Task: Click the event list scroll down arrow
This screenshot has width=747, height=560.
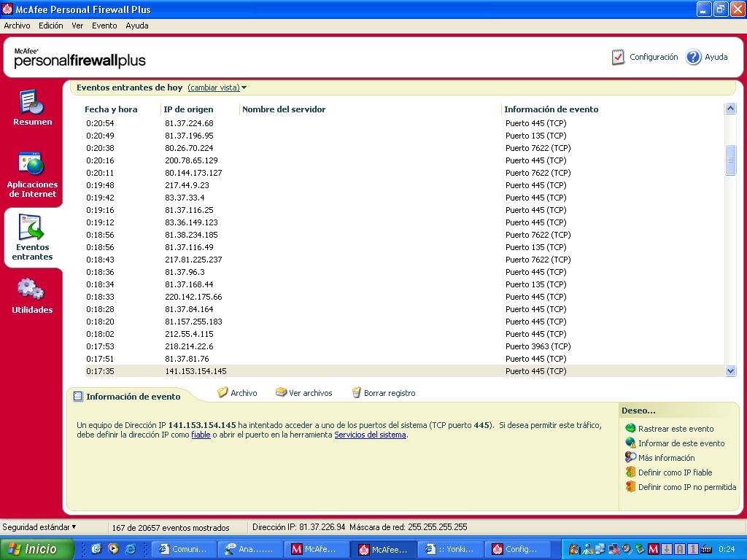Action: tap(730, 370)
